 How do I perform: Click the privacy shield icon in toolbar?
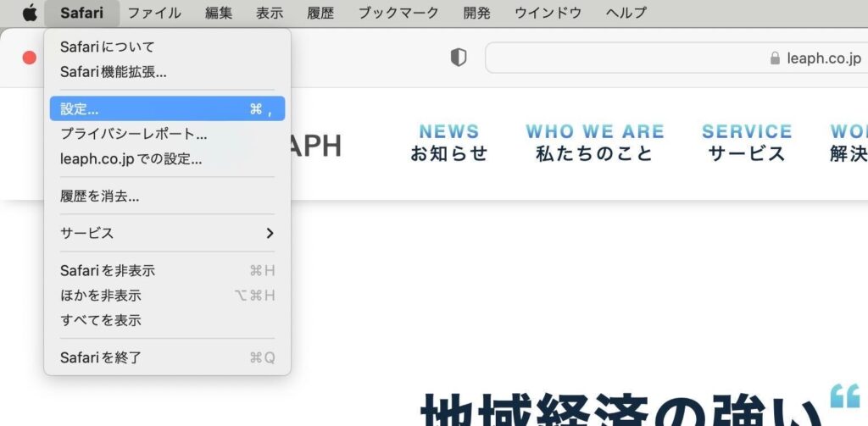(459, 57)
